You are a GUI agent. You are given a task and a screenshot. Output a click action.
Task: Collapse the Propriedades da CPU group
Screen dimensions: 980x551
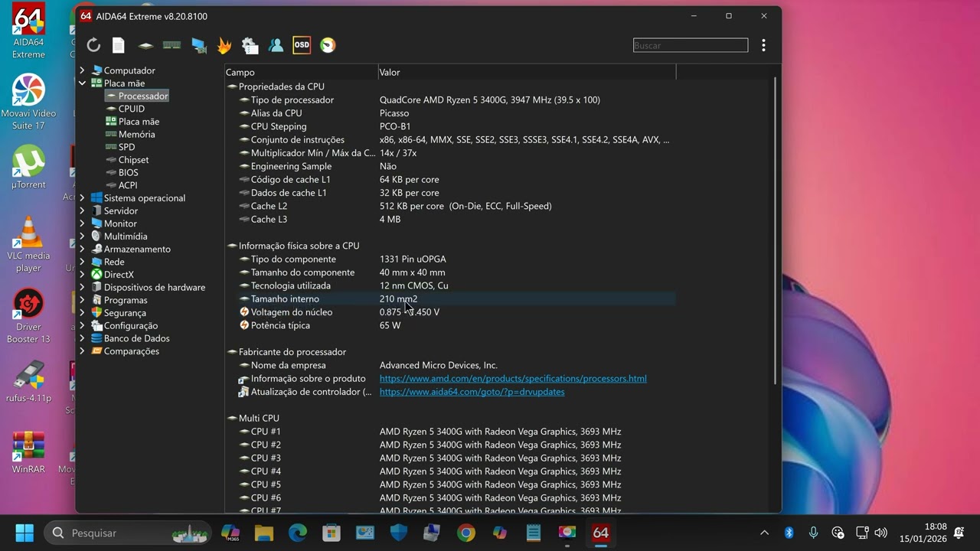(x=231, y=86)
